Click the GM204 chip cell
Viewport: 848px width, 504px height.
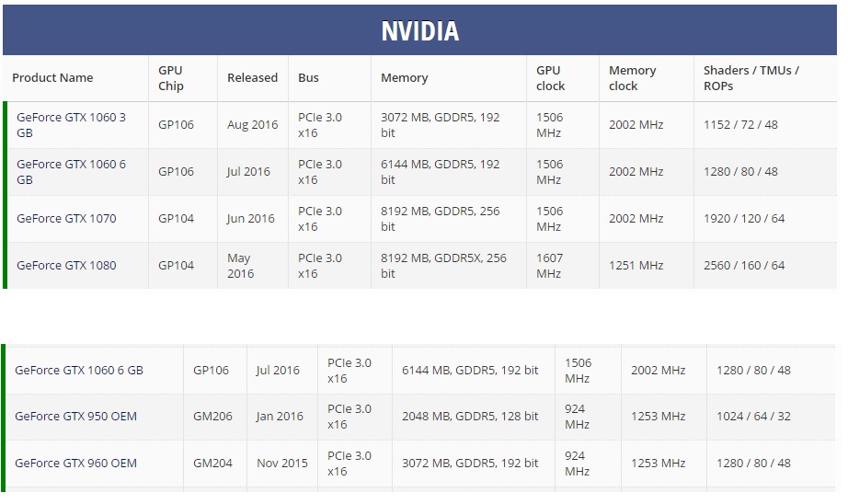[212, 464]
